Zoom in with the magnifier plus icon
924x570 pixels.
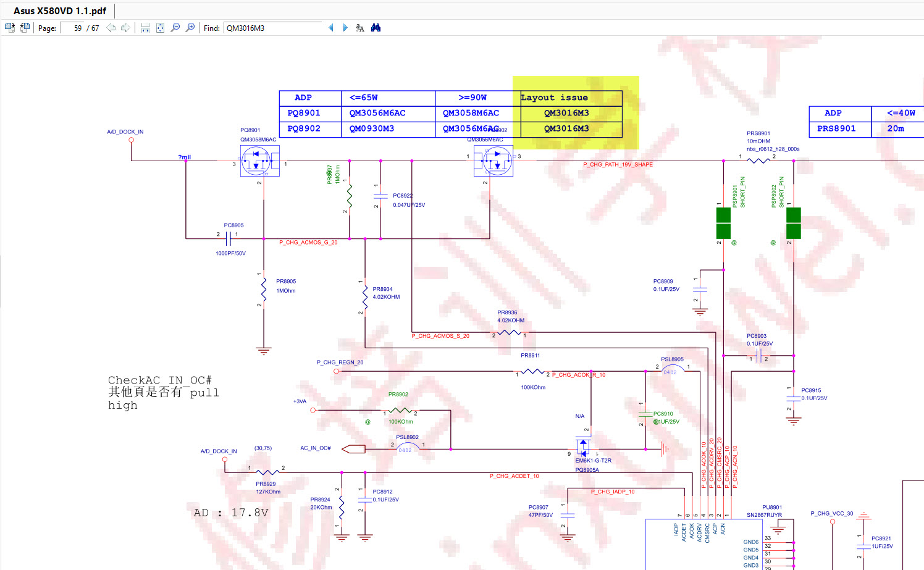pyautogui.click(x=190, y=28)
